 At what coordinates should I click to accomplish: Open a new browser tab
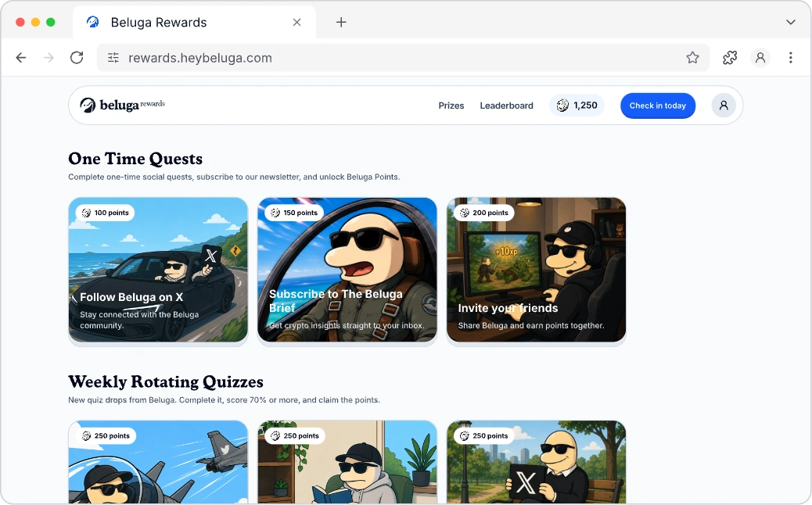[341, 22]
